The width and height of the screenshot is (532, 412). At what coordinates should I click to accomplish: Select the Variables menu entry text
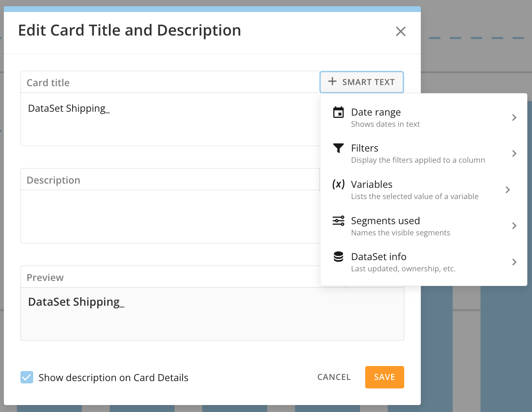click(371, 185)
